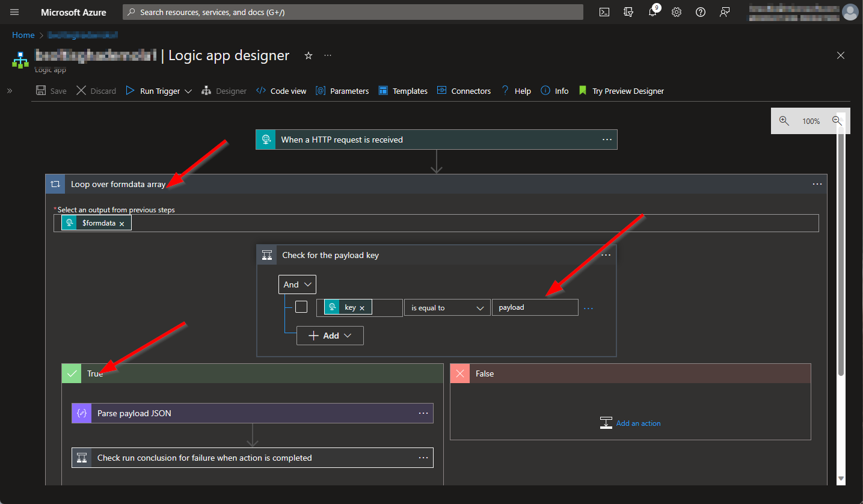Click the zoom out magnifier icon
The image size is (863, 504).
[x=837, y=121]
